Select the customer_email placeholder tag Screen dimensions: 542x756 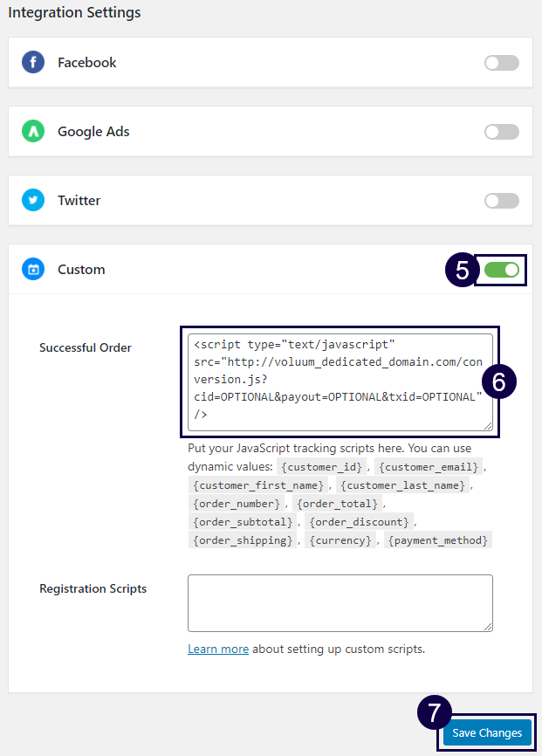428,467
